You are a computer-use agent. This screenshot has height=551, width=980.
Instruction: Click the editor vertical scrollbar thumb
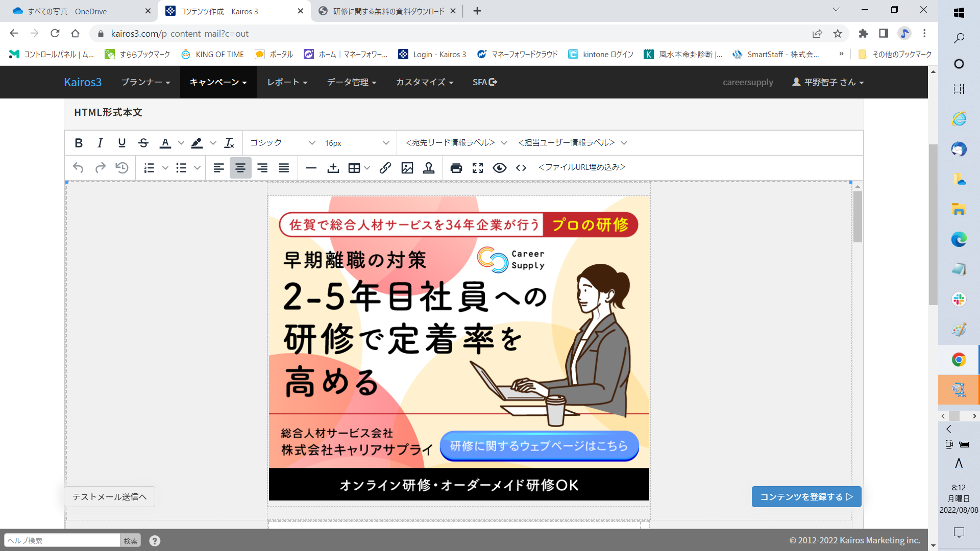click(x=857, y=217)
